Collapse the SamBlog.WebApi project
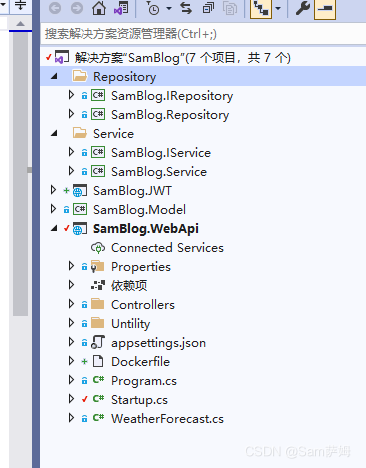Viewport: 366px width, 468px height. [54, 229]
